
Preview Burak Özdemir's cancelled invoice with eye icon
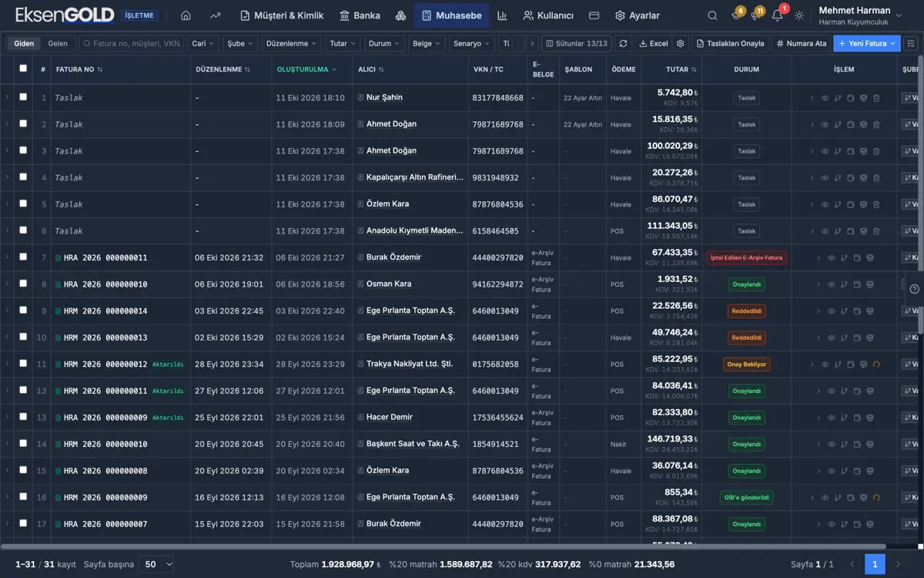coord(831,258)
